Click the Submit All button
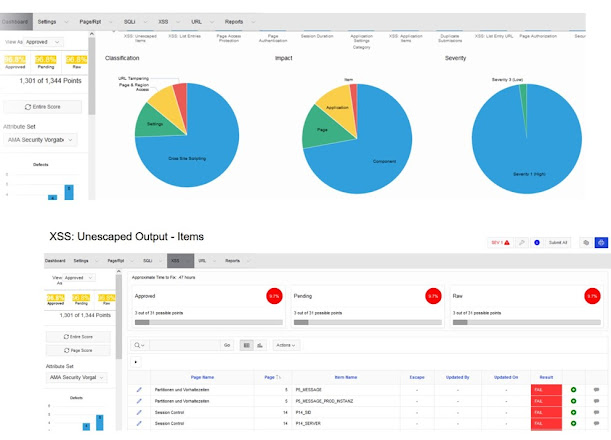This screenshot has width=611, height=440. pos(558,242)
